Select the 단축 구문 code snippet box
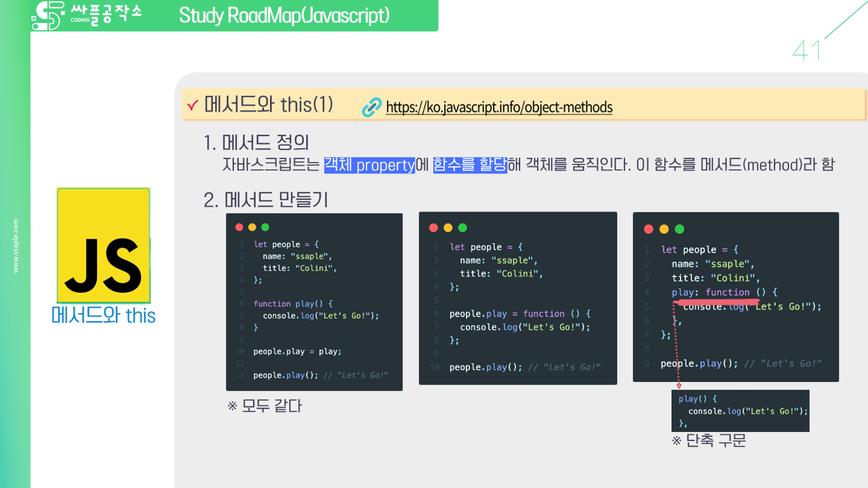The image size is (868, 488). tap(740, 410)
